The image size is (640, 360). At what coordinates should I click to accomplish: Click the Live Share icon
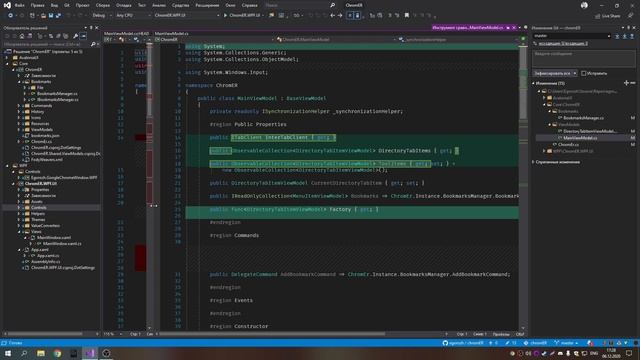pos(598,16)
